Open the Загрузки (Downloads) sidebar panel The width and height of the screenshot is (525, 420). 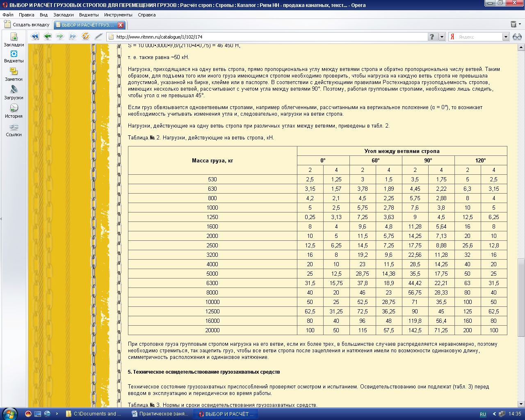[14, 93]
